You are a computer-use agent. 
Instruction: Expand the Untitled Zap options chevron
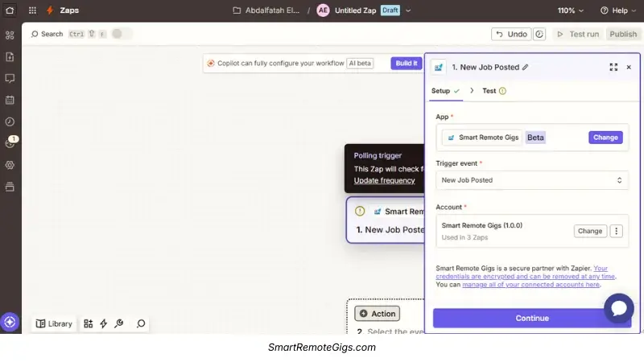coord(408,10)
